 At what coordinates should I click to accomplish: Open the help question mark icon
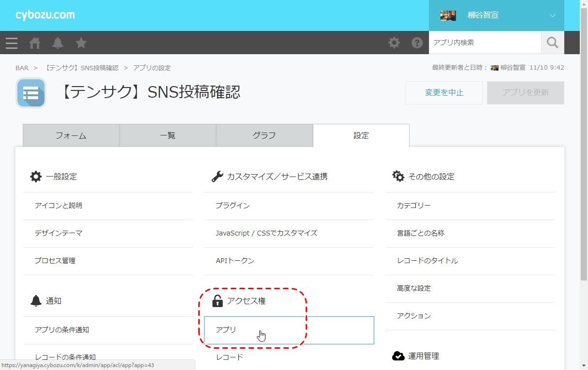coord(417,43)
